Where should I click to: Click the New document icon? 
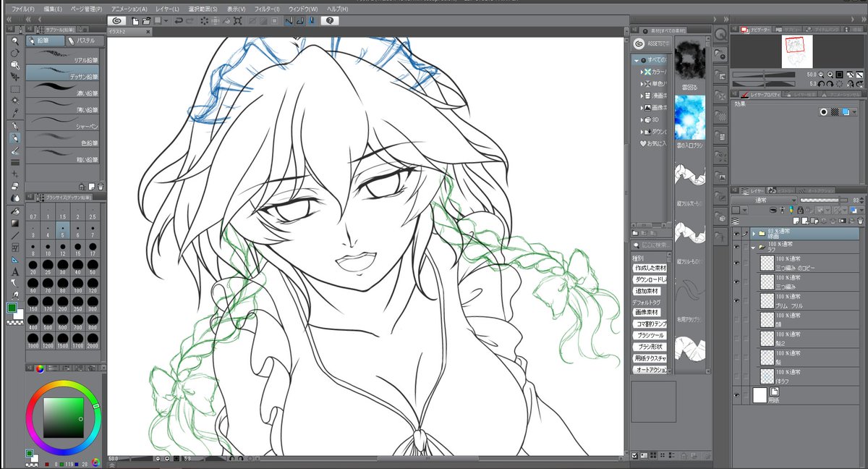[137, 21]
